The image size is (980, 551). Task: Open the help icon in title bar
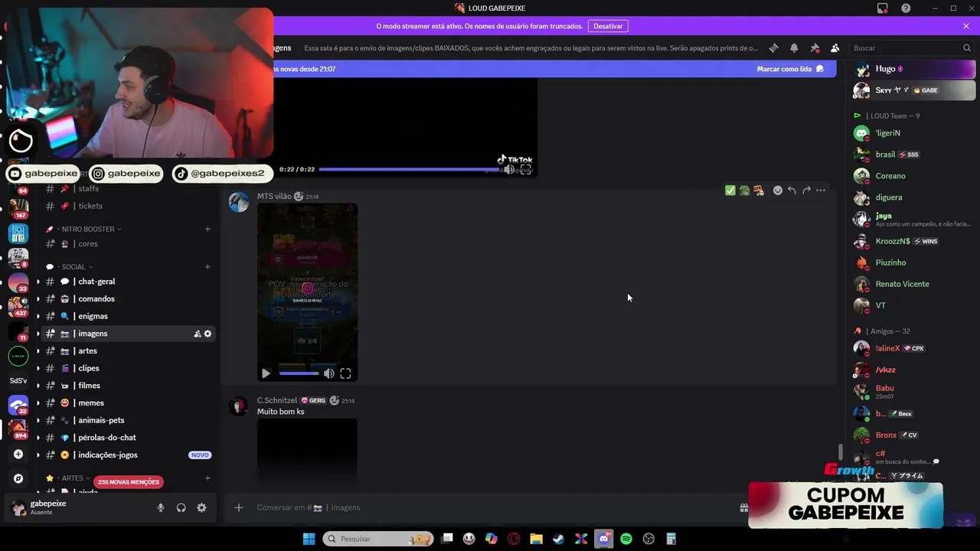click(906, 8)
